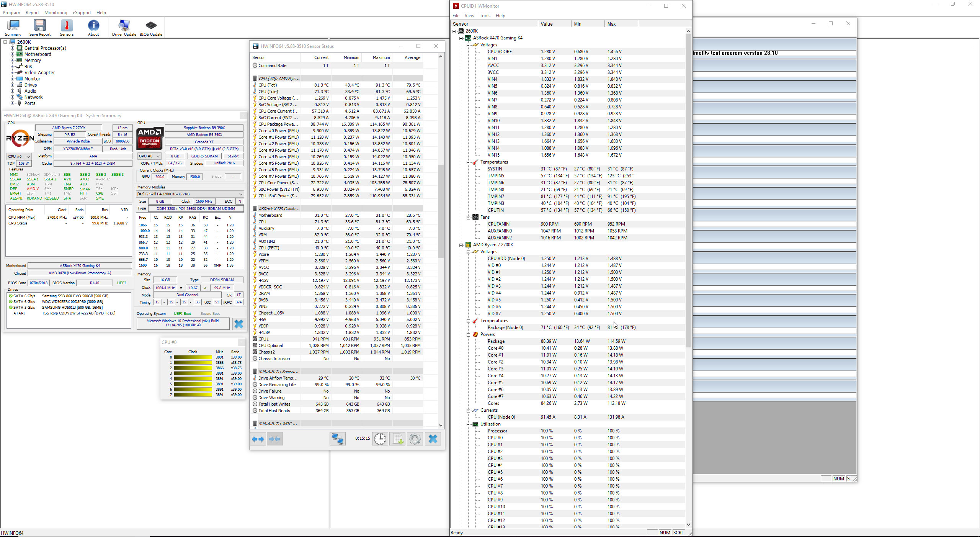Image resolution: width=980 pixels, height=537 pixels.
Task: Open the File menu in HWMonitor
Action: pos(456,16)
